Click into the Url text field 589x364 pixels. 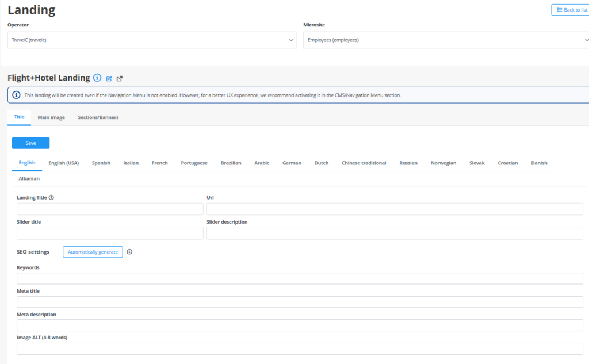click(395, 209)
